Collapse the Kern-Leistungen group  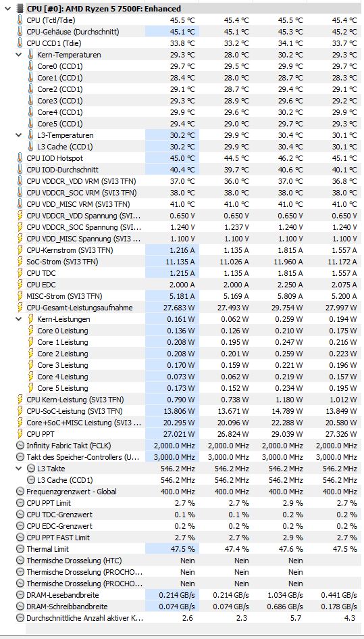(18, 319)
